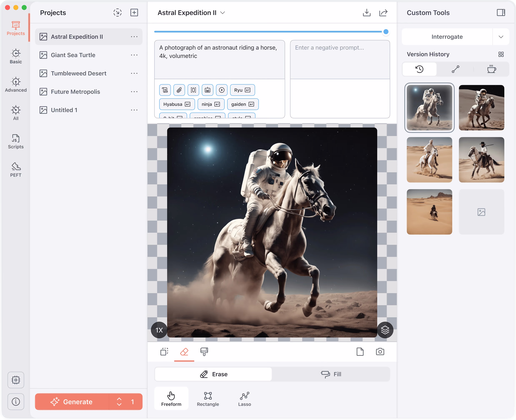
Task: Select the connection line tab in Version History
Action: coord(455,69)
